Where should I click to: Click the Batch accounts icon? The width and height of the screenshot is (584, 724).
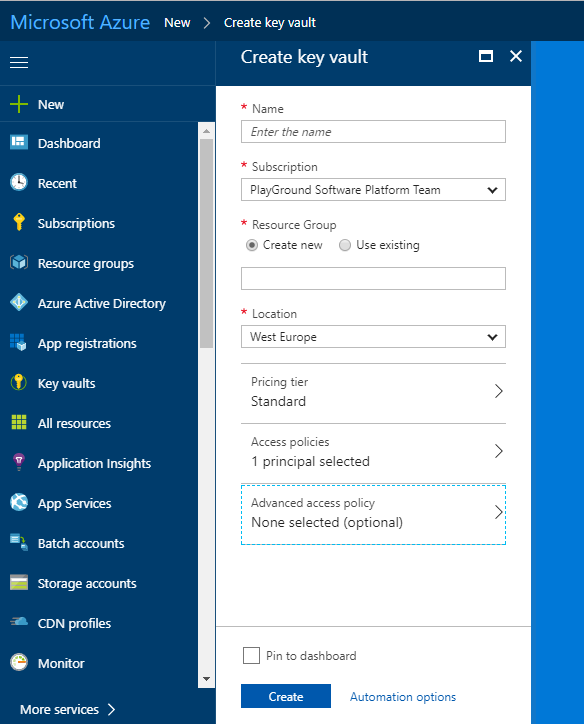[x=19, y=542]
